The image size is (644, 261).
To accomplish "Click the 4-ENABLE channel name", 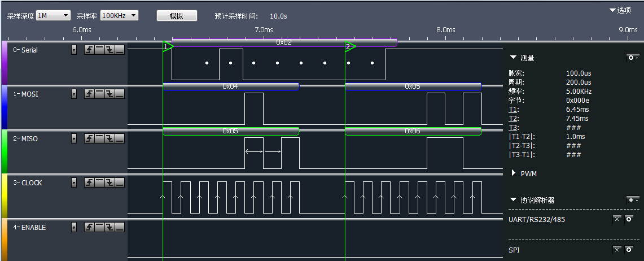I will tap(29, 227).
